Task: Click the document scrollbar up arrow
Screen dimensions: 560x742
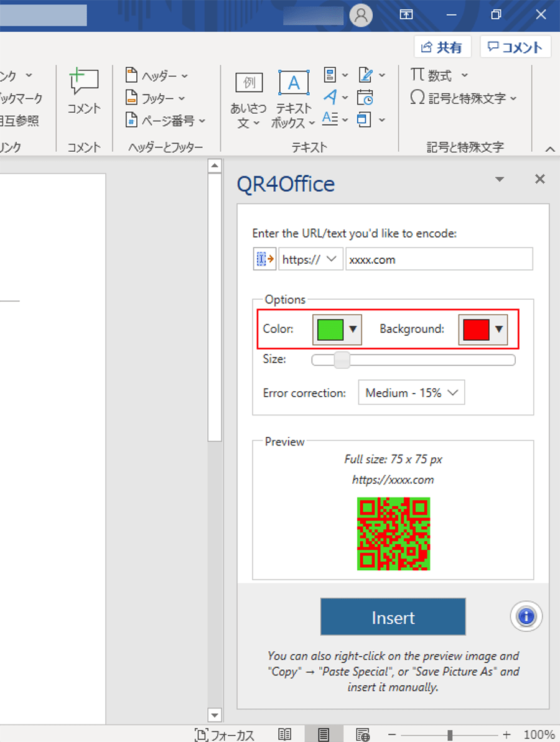Action: click(215, 166)
